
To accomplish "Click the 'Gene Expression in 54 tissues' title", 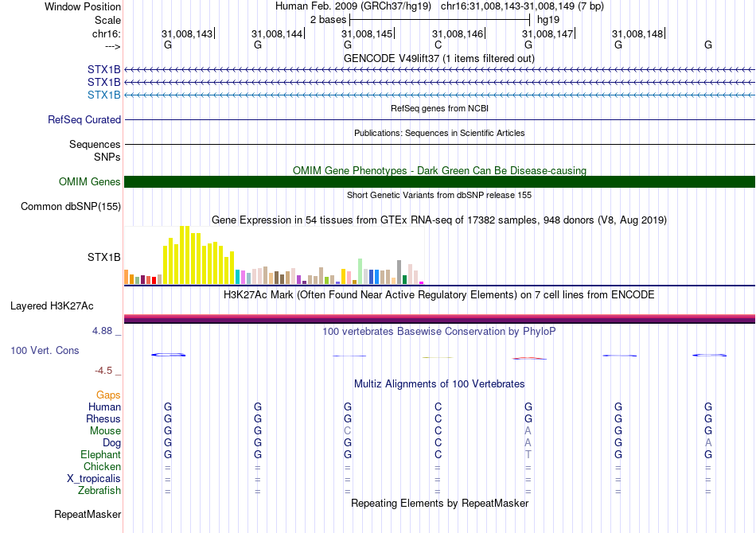I will pyautogui.click(x=439, y=220).
